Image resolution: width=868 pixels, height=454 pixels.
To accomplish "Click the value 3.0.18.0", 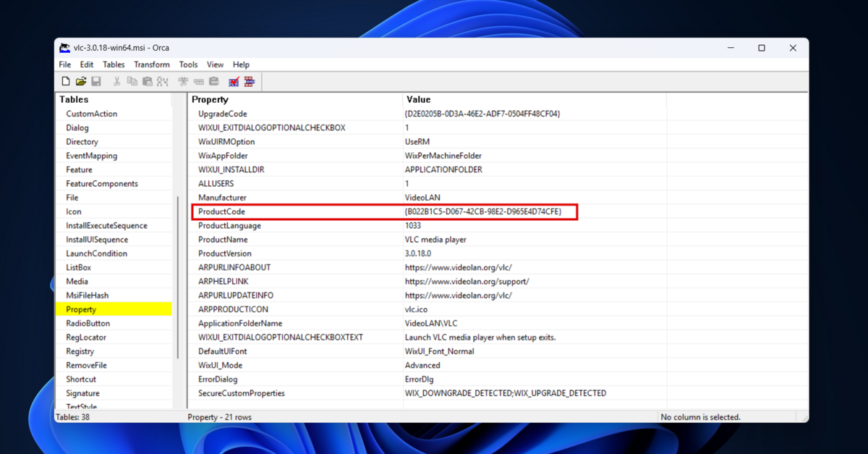I will (418, 253).
